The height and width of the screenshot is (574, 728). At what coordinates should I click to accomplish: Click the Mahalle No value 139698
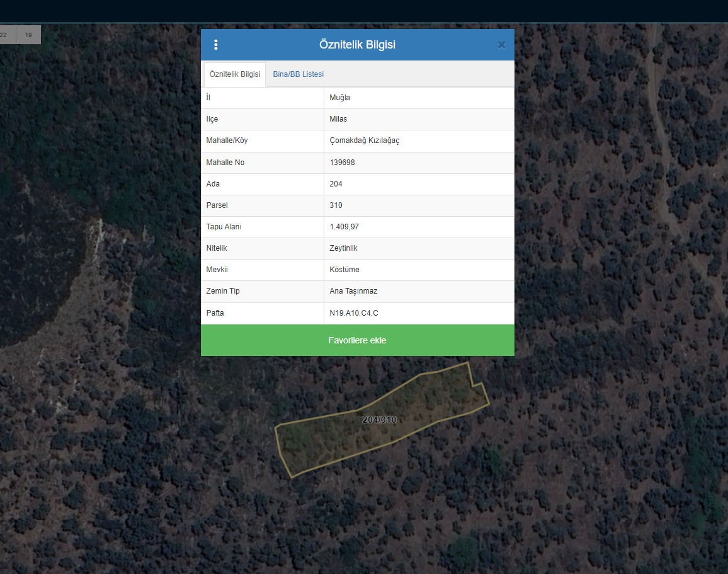click(343, 163)
